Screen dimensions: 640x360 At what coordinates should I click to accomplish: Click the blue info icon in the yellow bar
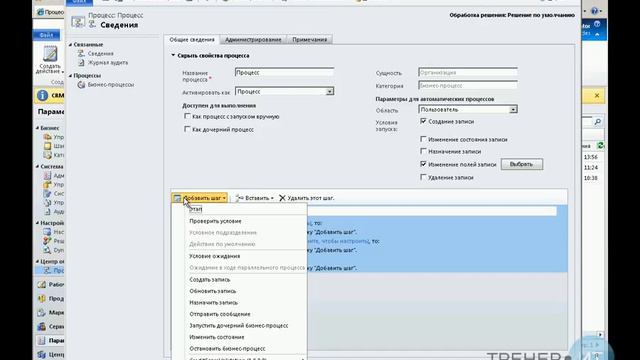pyautogui.click(x=42, y=96)
